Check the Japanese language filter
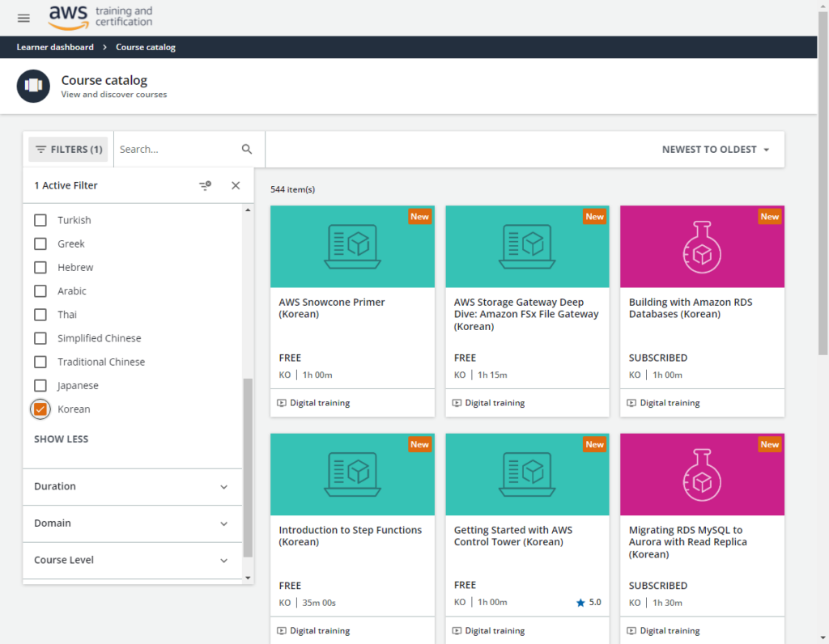 [40, 385]
